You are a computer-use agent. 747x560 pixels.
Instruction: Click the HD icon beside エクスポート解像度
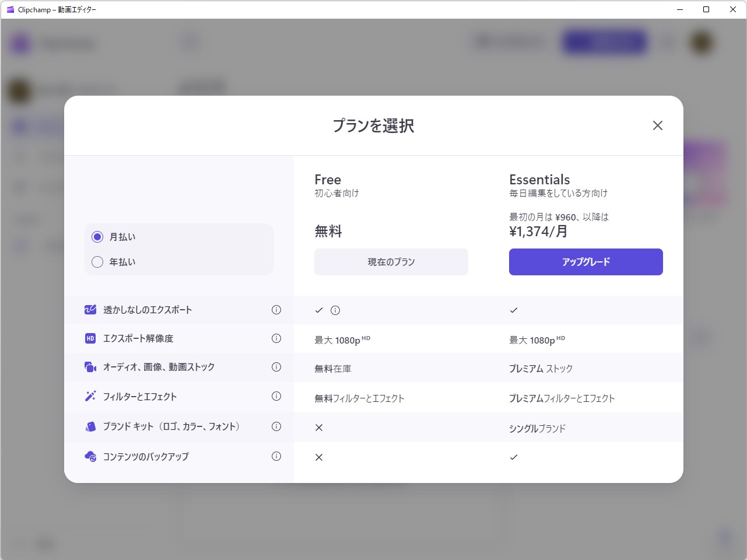(90, 338)
